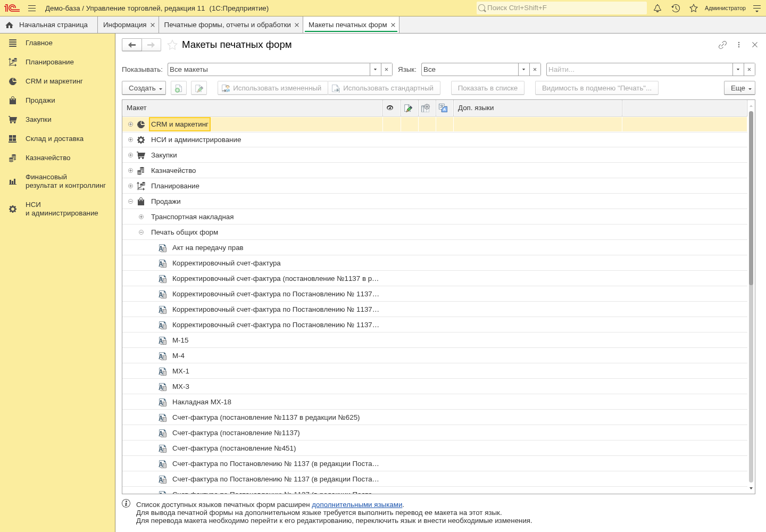Click the copy template icon button
766x532 pixels.
click(179, 88)
